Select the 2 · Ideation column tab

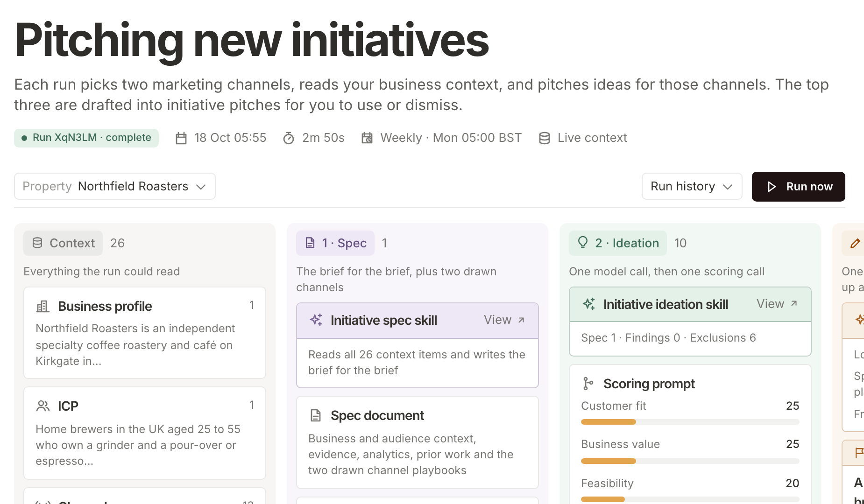(x=618, y=243)
